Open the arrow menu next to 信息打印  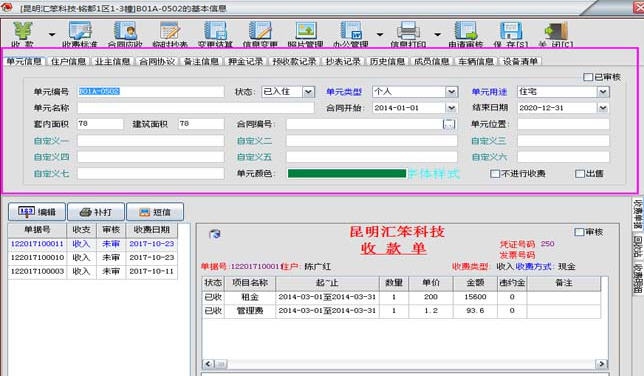tap(437, 35)
